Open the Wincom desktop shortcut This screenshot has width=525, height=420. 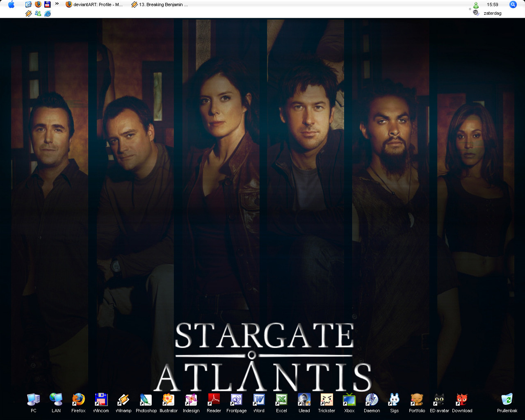tap(101, 400)
